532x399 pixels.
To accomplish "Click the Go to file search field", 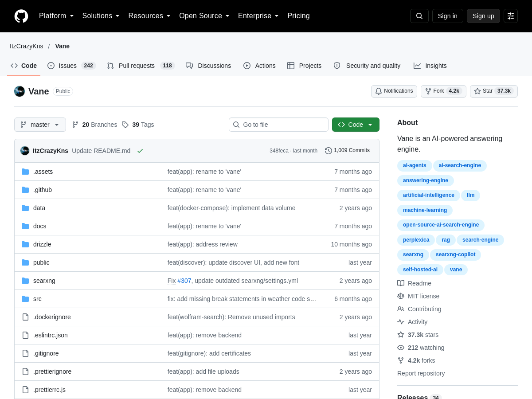I will [278, 125].
